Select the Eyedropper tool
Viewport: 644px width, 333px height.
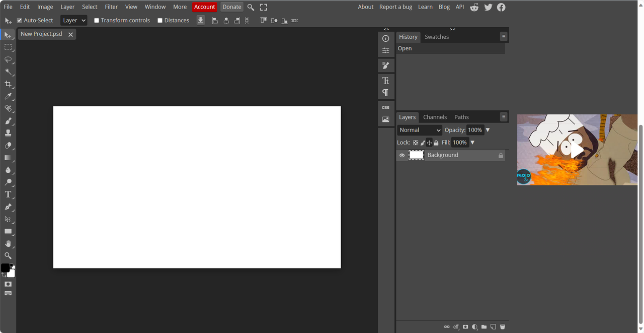[x=8, y=96]
